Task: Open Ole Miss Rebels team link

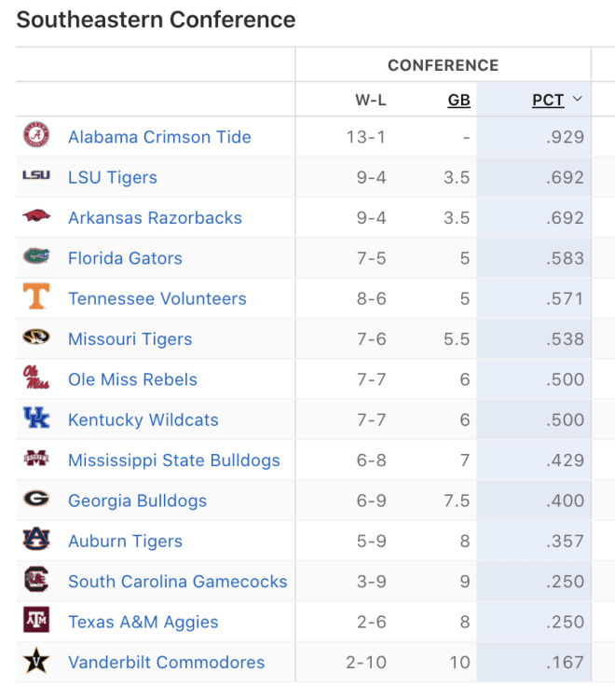Action: 132,379
